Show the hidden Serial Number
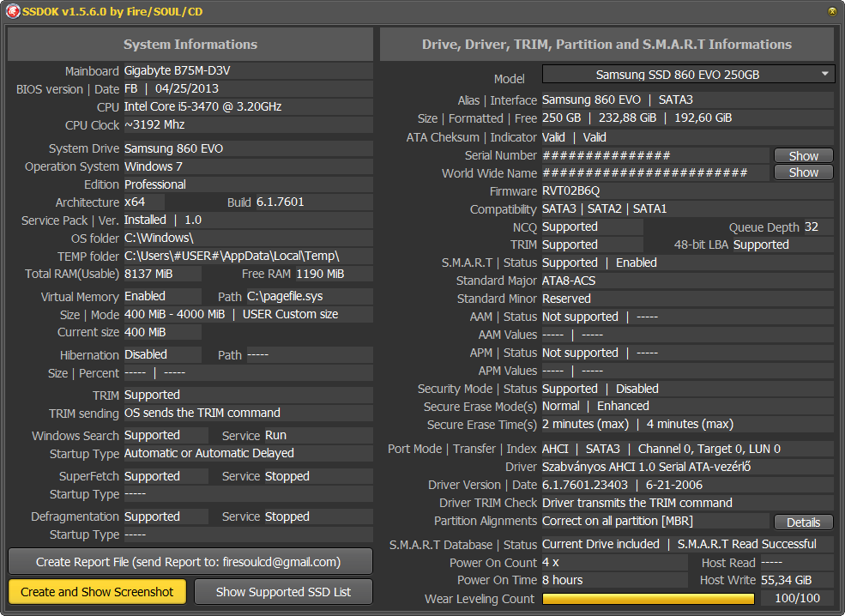 point(803,156)
